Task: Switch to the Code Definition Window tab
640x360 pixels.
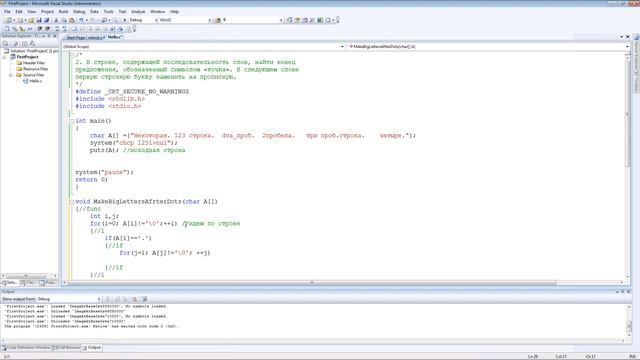Action: click(28, 348)
